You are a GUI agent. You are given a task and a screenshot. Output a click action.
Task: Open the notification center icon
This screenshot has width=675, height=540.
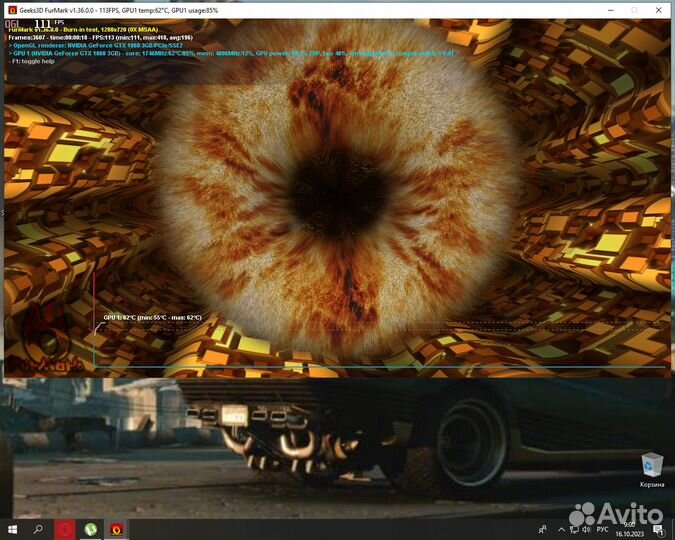click(659, 528)
